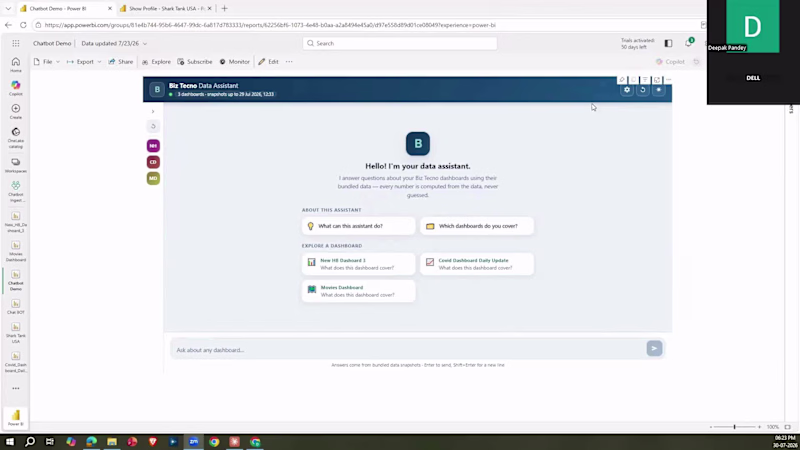
Task: Open the app launcher waffle grid
Action: point(16,43)
